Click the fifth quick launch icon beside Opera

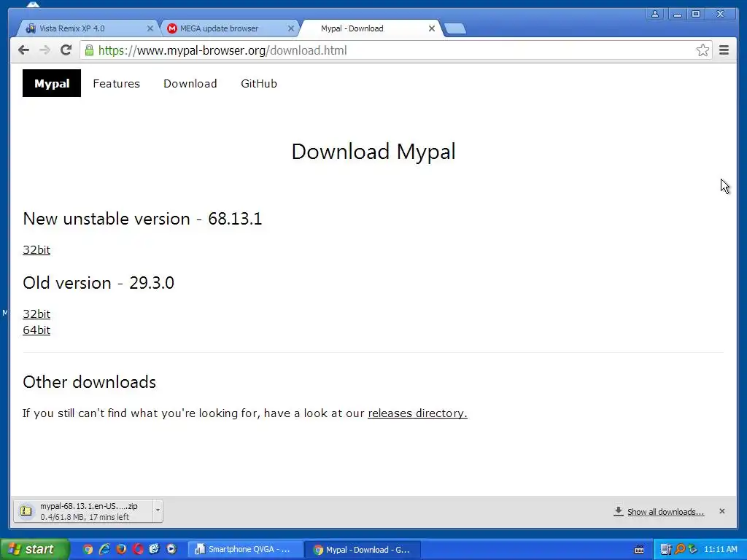coord(155,550)
